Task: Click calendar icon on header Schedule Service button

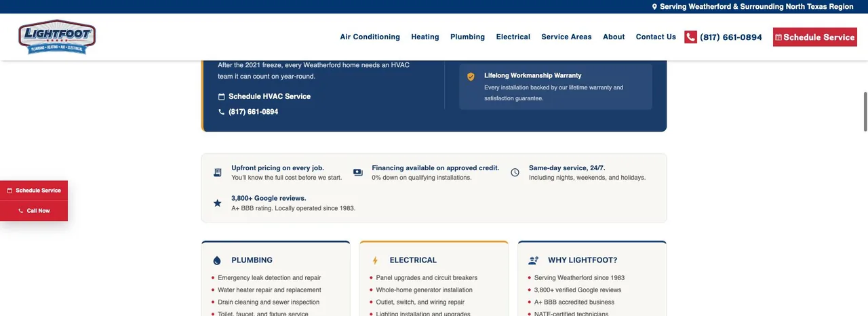Action: 778,37
